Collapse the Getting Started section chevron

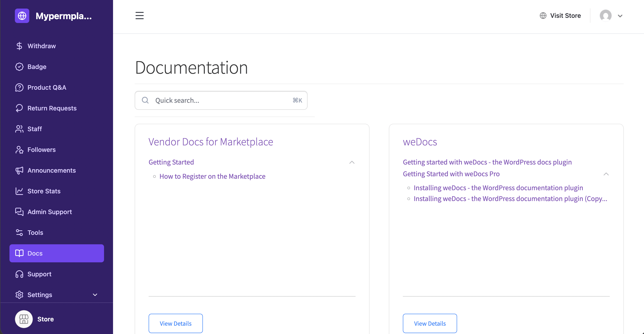(x=352, y=162)
